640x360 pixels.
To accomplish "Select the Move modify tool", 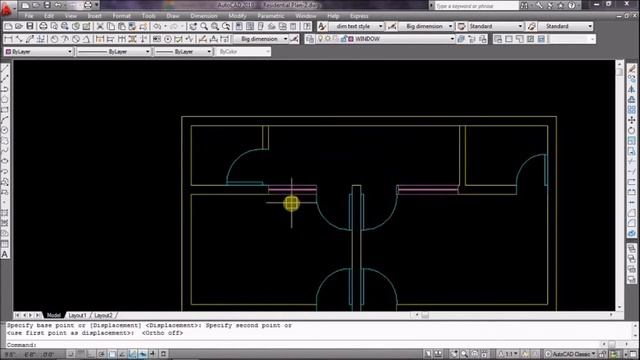I will (x=631, y=120).
